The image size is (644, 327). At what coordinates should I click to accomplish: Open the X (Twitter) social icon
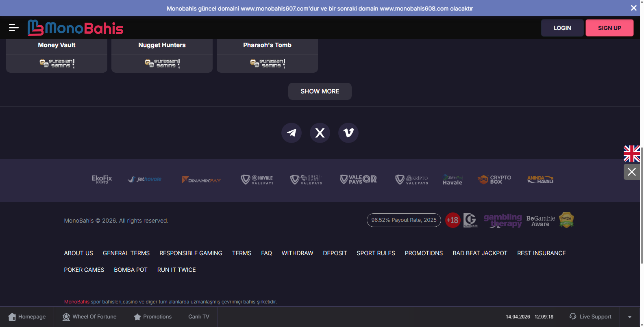[x=320, y=133]
